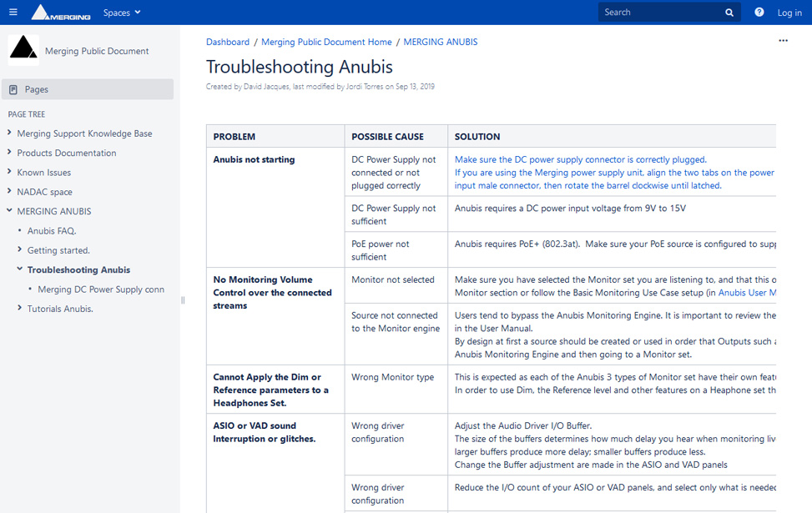This screenshot has width=812, height=513.
Task: Click 'Wrong Monitor type' cause cell
Action: pos(396,390)
